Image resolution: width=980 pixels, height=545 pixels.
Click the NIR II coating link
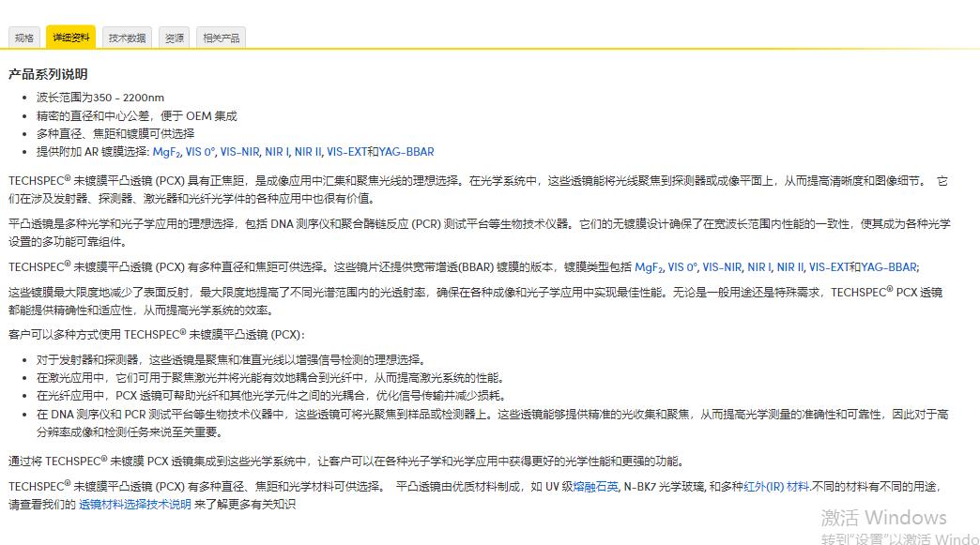tap(306, 151)
